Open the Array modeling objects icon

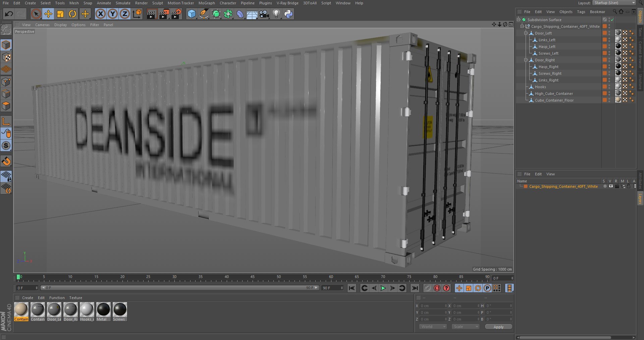pyautogui.click(x=228, y=14)
